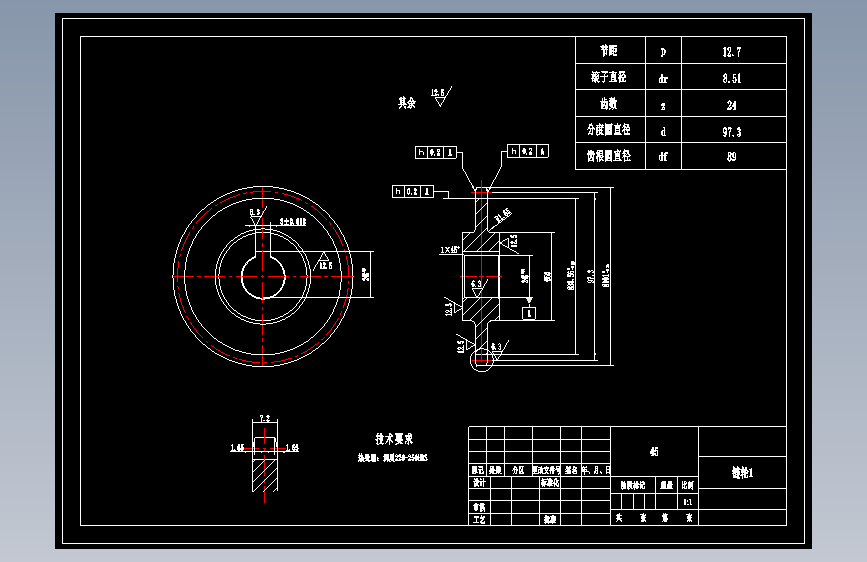
Task: Click the datum box below section view
Action: coord(529,313)
